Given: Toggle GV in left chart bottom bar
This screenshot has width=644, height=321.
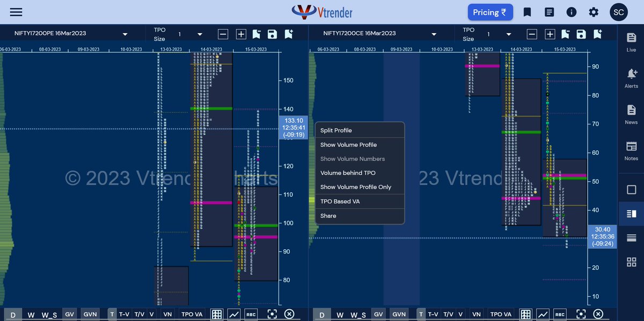Looking at the screenshot, I should (x=70, y=315).
